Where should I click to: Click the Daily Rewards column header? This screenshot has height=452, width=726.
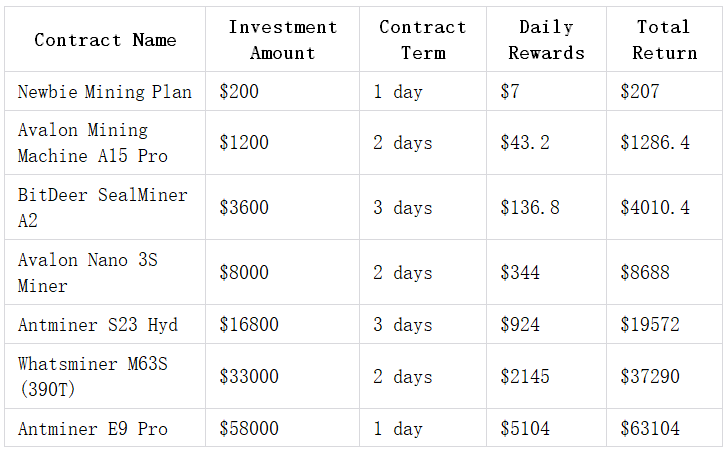coord(546,40)
